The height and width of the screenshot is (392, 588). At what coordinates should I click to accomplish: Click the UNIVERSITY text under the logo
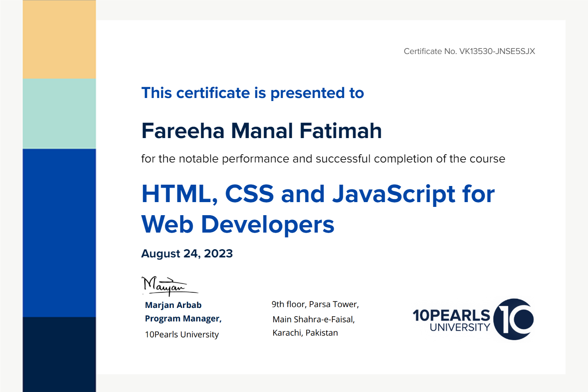tap(460, 328)
